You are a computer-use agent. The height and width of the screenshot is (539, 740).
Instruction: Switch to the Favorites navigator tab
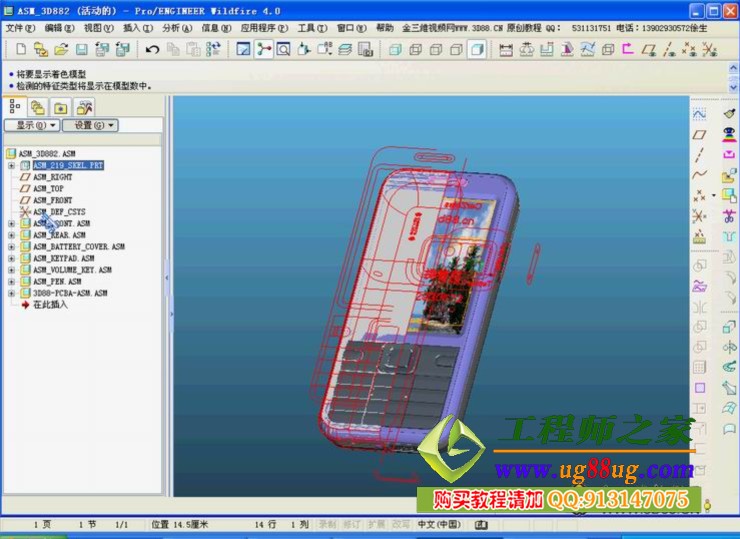(x=60, y=108)
